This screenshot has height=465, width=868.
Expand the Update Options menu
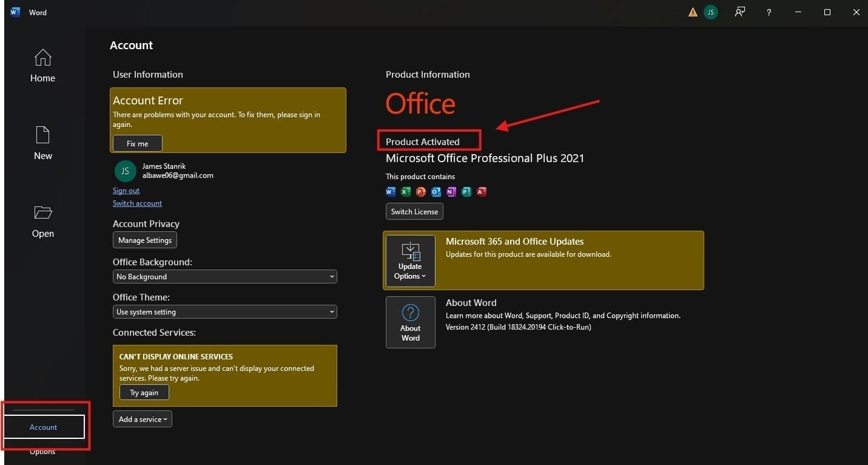(411, 260)
